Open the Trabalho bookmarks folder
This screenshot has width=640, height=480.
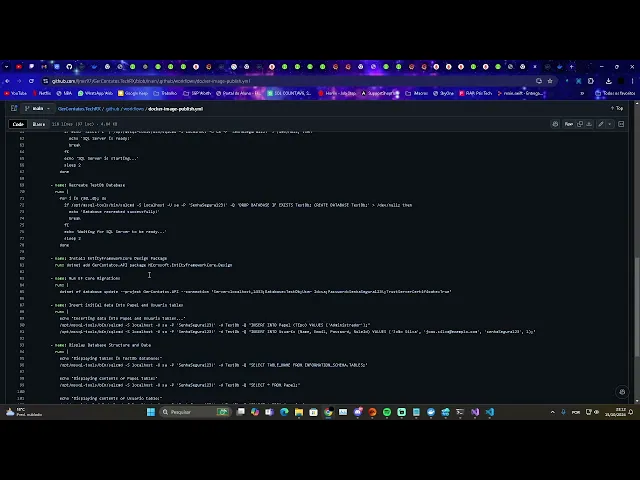point(165,93)
